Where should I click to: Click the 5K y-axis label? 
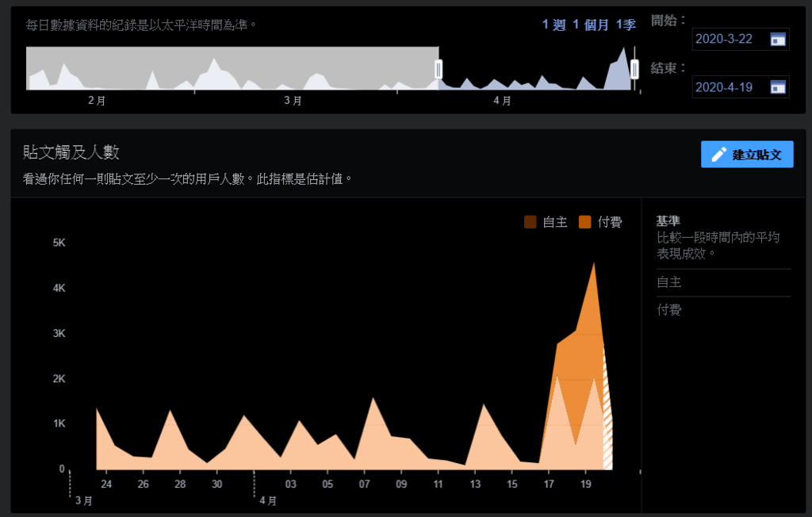point(59,243)
